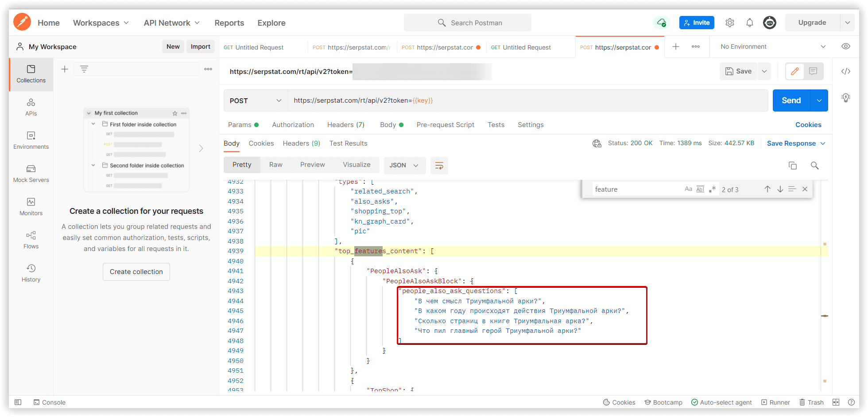Viewport: 868px width, 417px height.
Task: Open the APIs sidebar panel
Action: pos(31,107)
